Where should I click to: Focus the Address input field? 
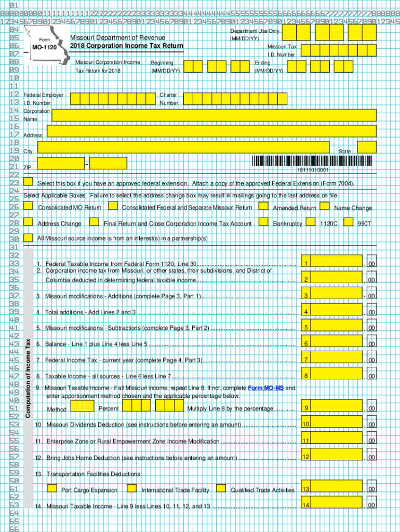tap(211, 131)
